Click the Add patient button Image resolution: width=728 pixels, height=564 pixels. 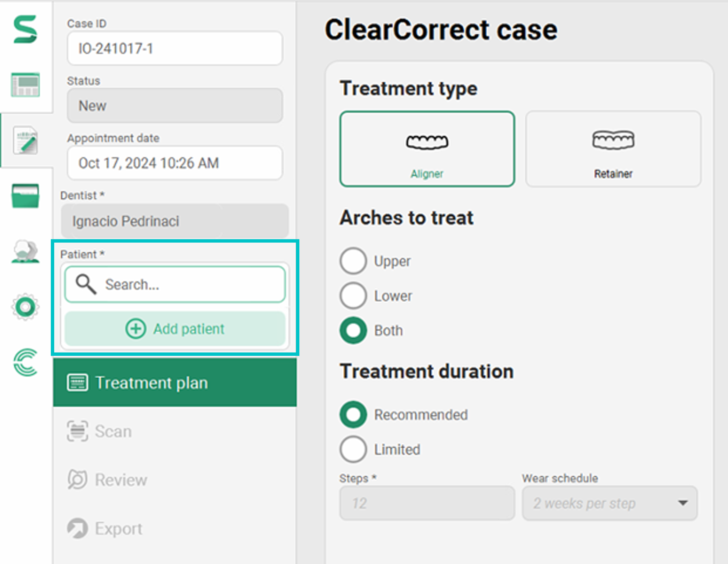point(175,329)
